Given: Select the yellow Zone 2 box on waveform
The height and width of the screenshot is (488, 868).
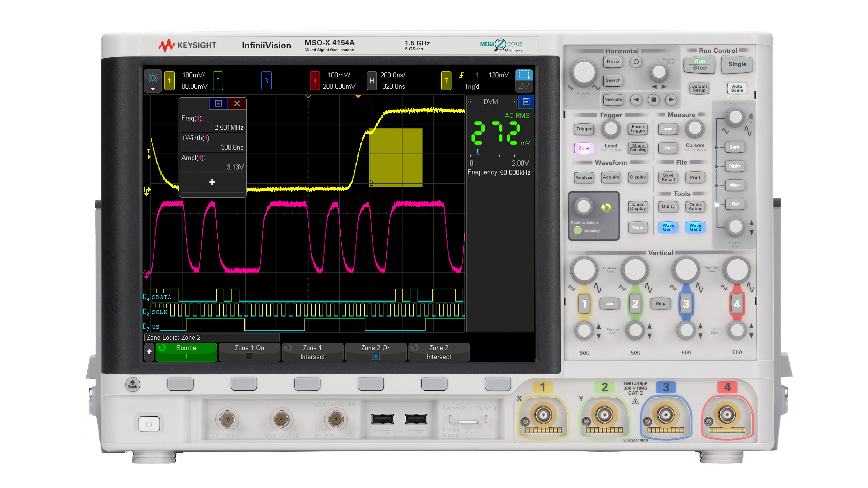Looking at the screenshot, I should pos(396,157).
